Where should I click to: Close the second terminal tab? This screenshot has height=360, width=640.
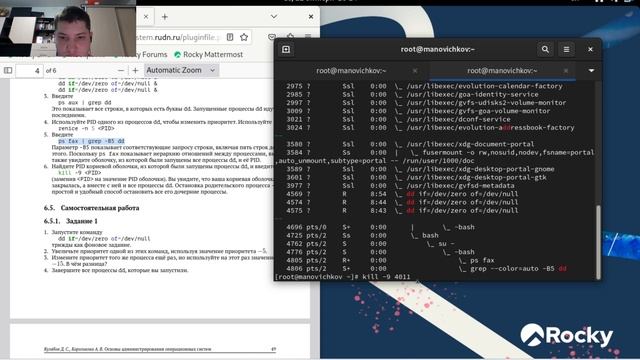pos(565,71)
